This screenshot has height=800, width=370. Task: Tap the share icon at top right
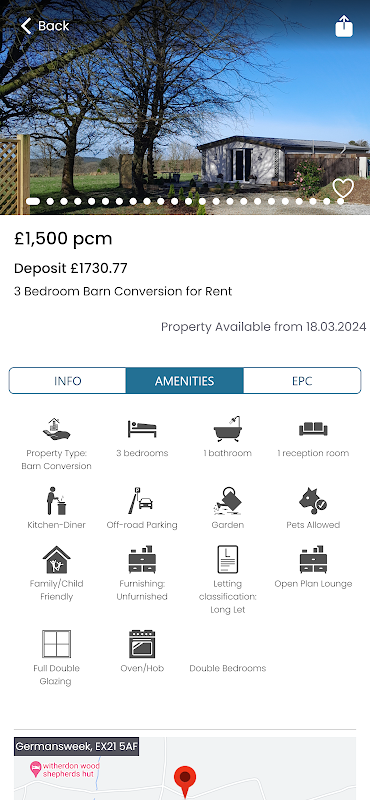344,26
